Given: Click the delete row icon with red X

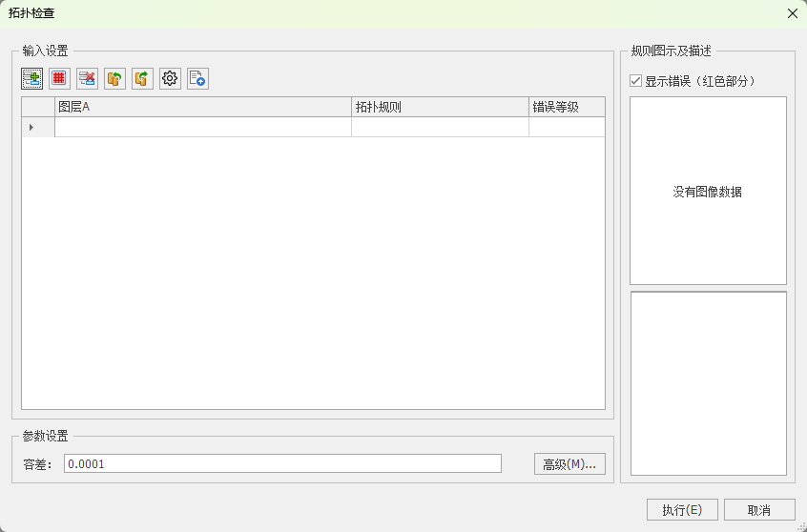Looking at the screenshot, I should pyautogui.click(x=87, y=79).
